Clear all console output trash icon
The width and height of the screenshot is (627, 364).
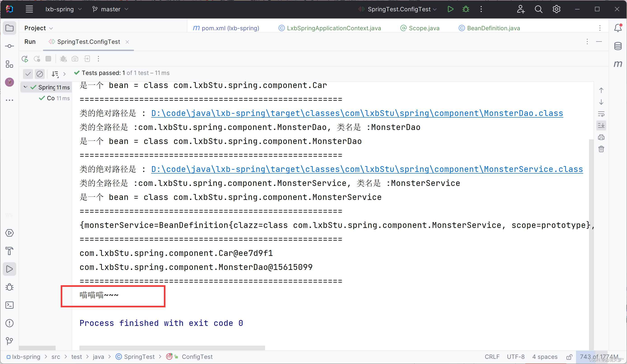(601, 149)
